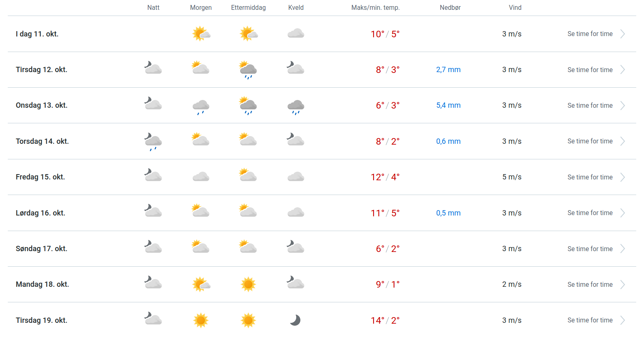Click Torsdag 14. okt. night rain icon
The image size is (644, 338).
click(153, 142)
